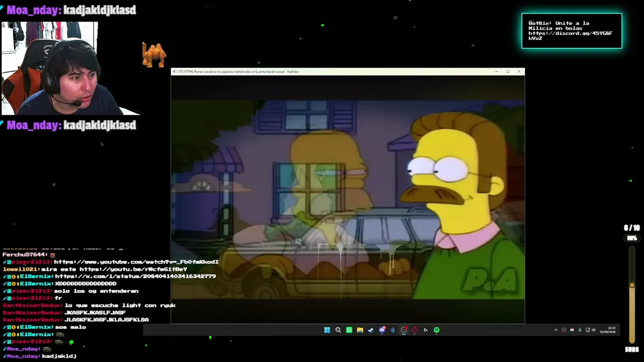Screen dimensions: 644x362
Task: Maximize the YouTube video window
Action: click(x=508, y=71)
